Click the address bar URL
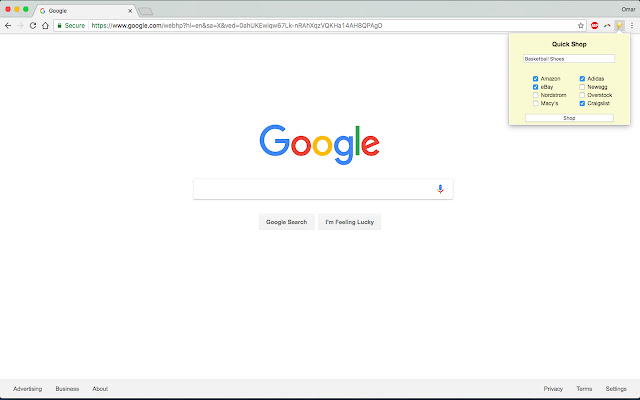The width and height of the screenshot is (640, 400). [237, 26]
